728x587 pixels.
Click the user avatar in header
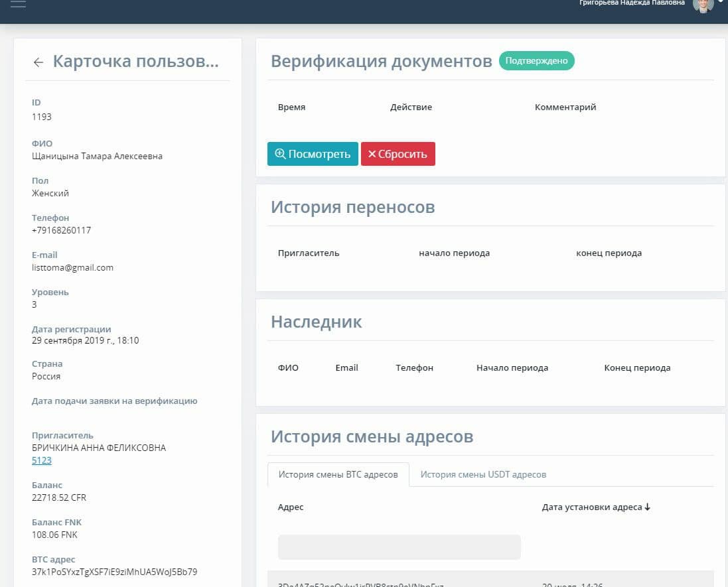click(x=703, y=4)
